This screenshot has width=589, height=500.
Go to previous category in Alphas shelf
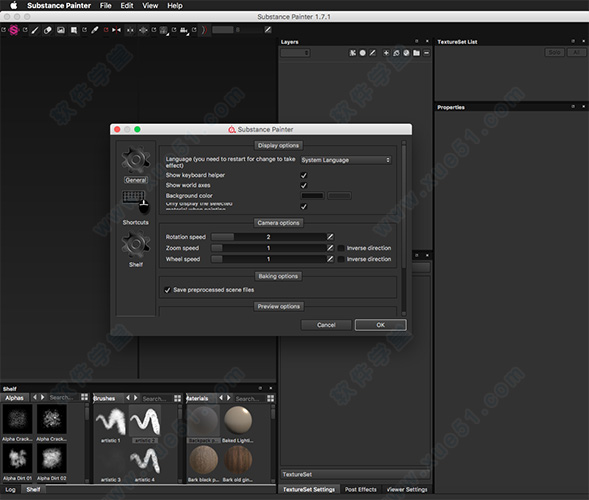tap(35, 397)
